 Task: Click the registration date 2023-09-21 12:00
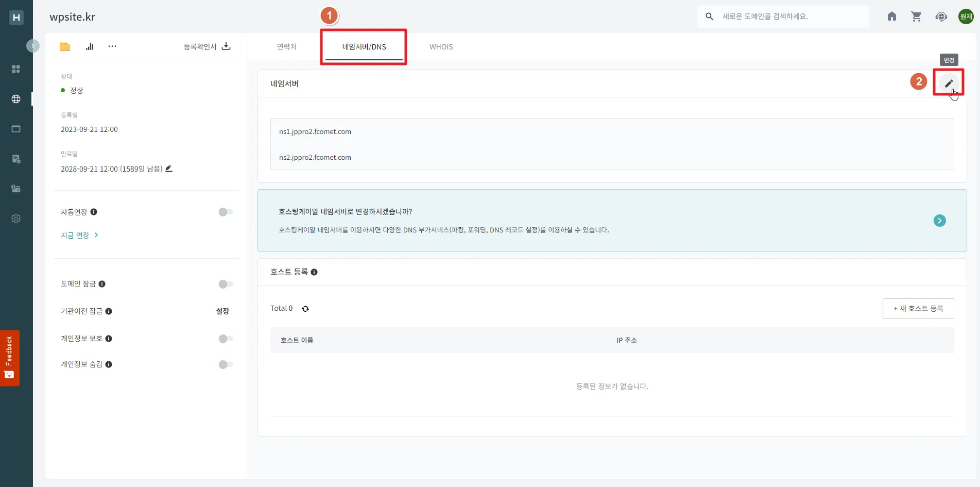tap(89, 129)
